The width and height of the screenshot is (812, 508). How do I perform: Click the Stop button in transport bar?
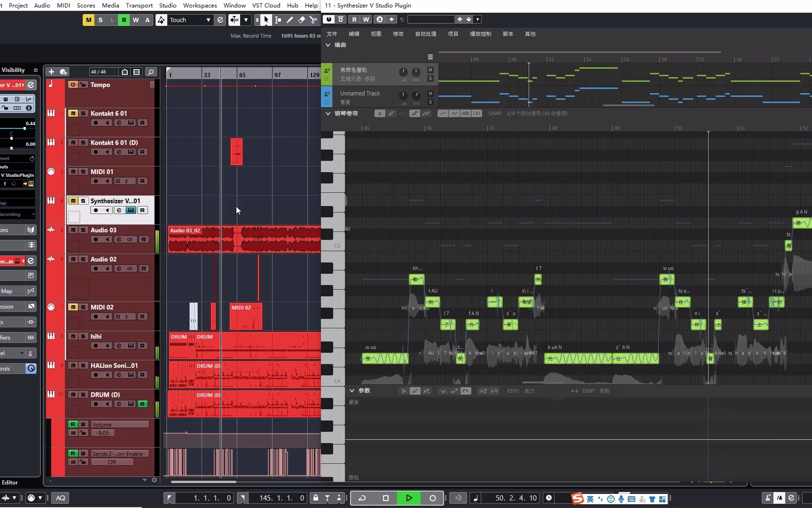click(x=386, y=498)
